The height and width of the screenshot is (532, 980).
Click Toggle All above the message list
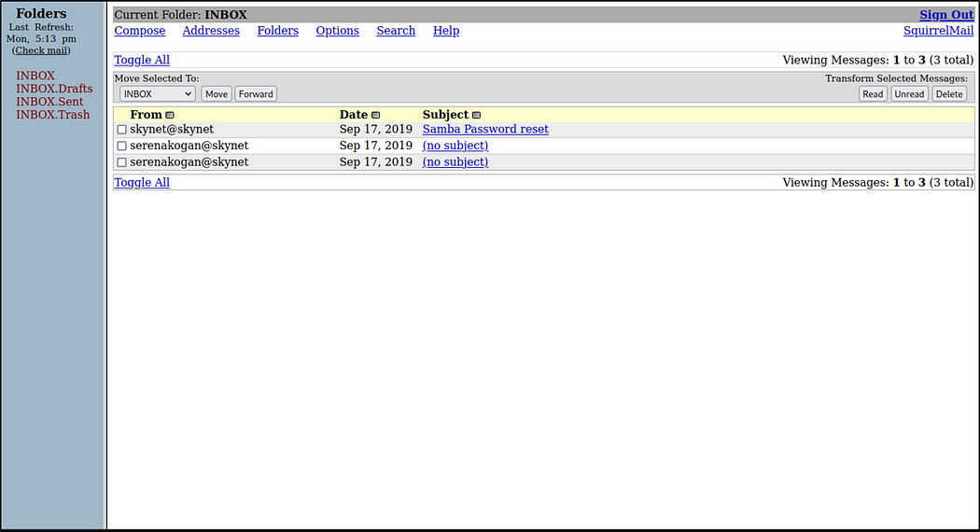click(x=142, y=60)
